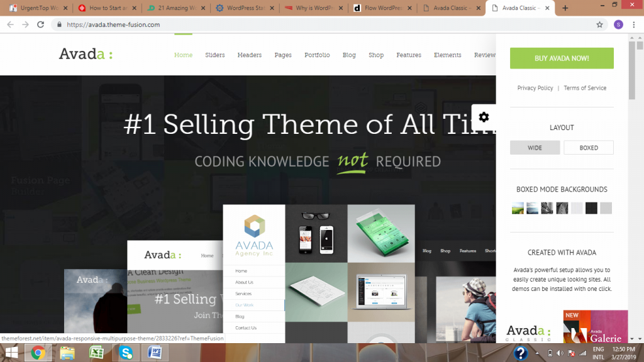Expand the Shop menu in the white header
Screen dimensions: 644x362
[x=376, y=55]
